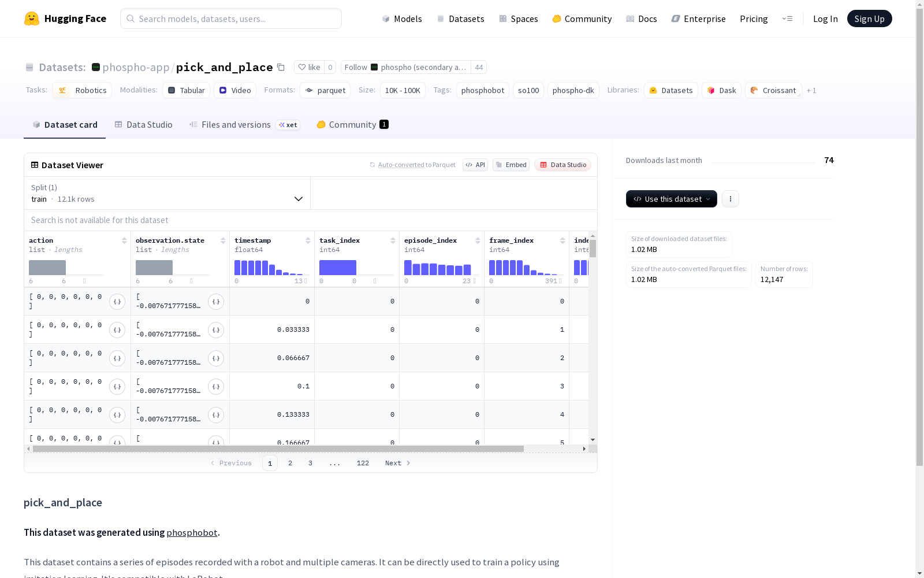Screen dimensions: 924x578
Task: Copy dataset name with the copy icon
Action: tap(281, 67)
